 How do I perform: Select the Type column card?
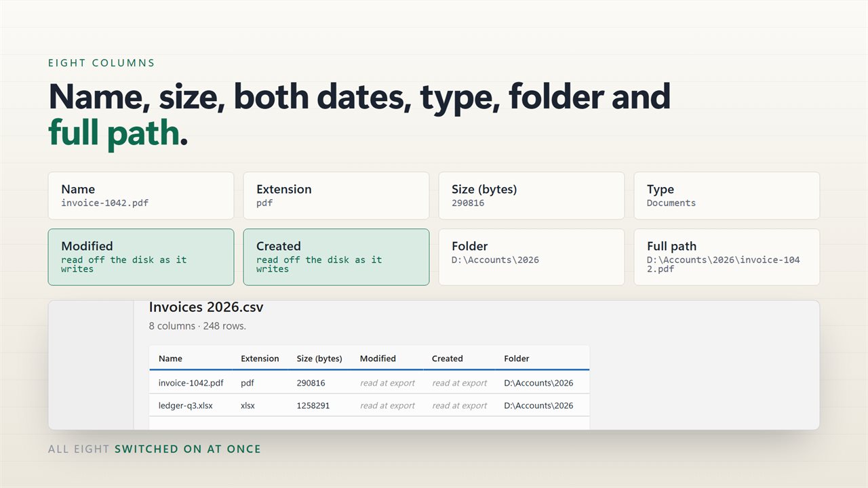[x=727, y=196]
